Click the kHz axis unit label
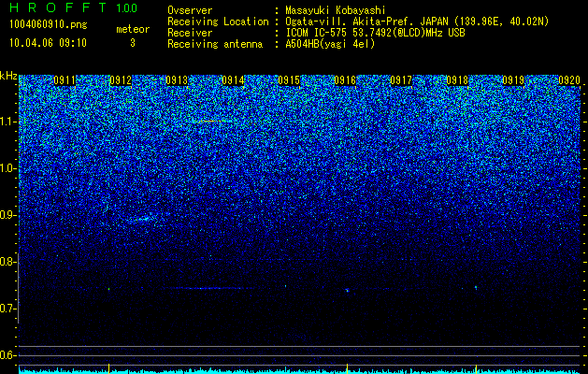 8,76
